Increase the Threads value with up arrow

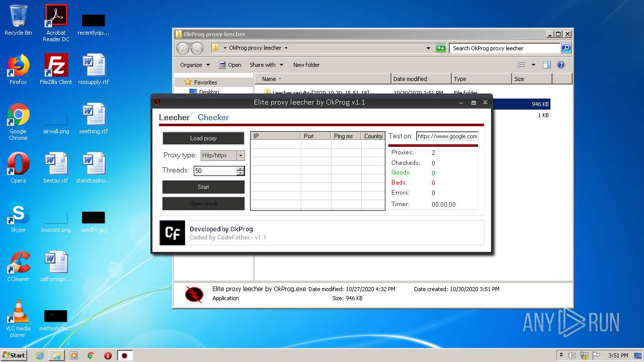click(x=240, y=168)
